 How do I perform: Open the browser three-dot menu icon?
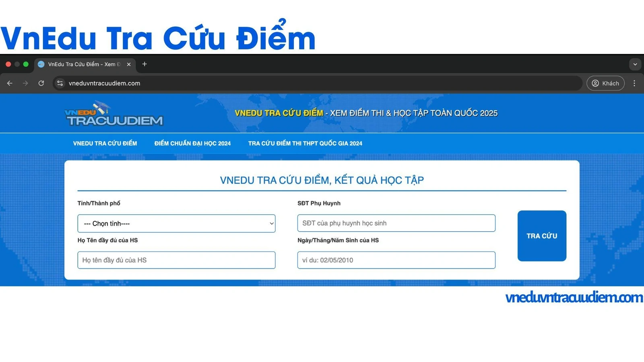(635, 83)
